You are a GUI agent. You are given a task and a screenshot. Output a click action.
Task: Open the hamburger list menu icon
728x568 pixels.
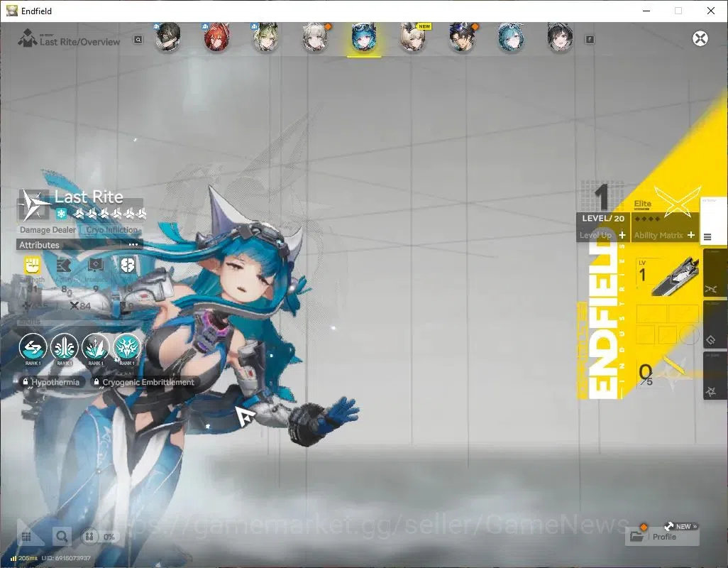pyautogui.click(x=707, y=237)
